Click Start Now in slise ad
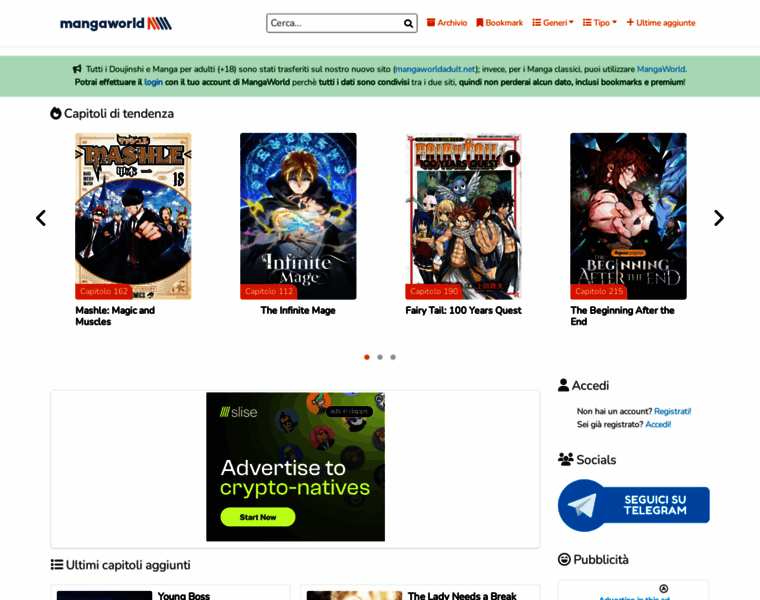The image size is (760, 600). point(258,517)
